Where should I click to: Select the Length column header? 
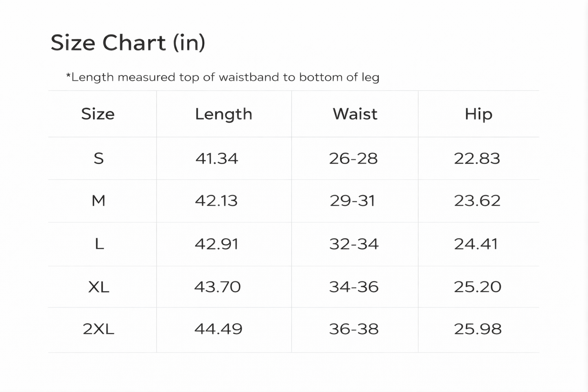(x=223, y=114)
